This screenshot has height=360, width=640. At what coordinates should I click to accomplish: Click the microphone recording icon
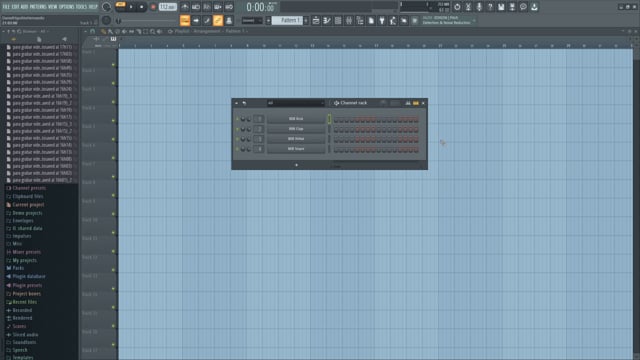(479, 7)
